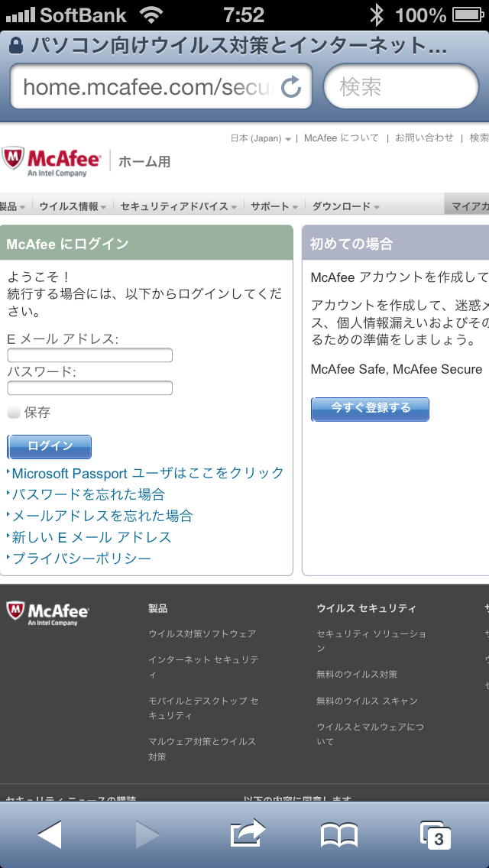Expand the ウイルス情報 menu
Viewport: 489px width, 868px height.
(73, 206)
